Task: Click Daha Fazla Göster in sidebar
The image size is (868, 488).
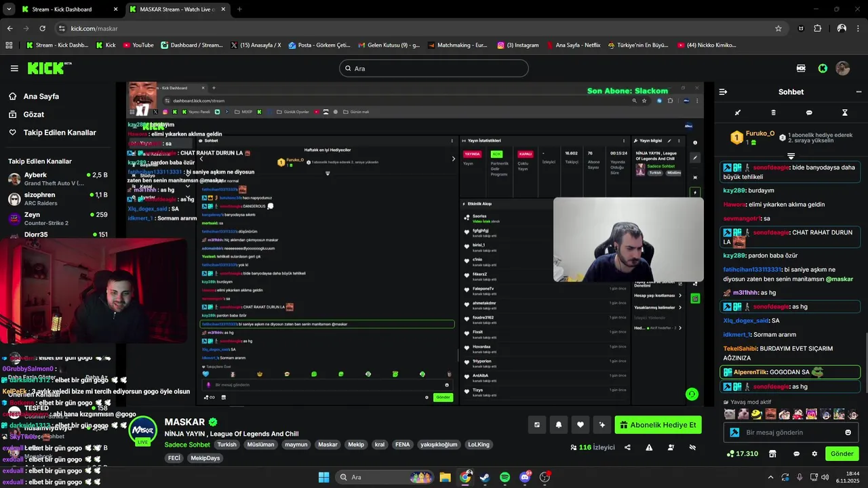Action: tap(32, 378)
